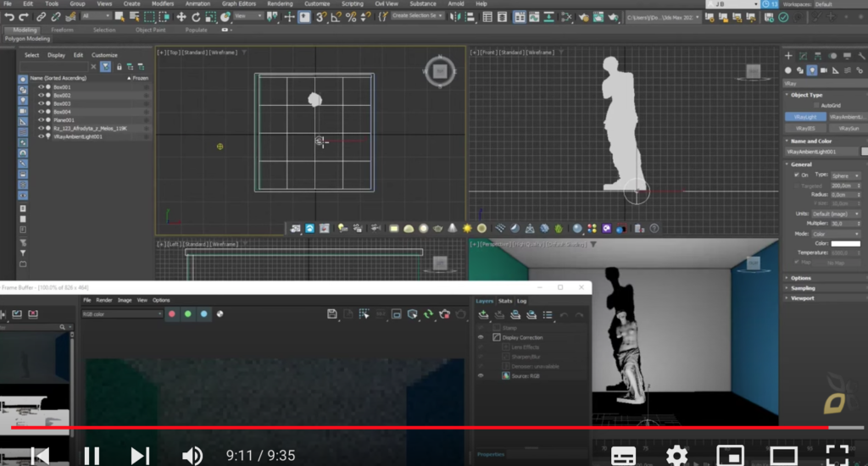
Task: Click the VRayAmbientLight button
Action: (x=848, y=117)
